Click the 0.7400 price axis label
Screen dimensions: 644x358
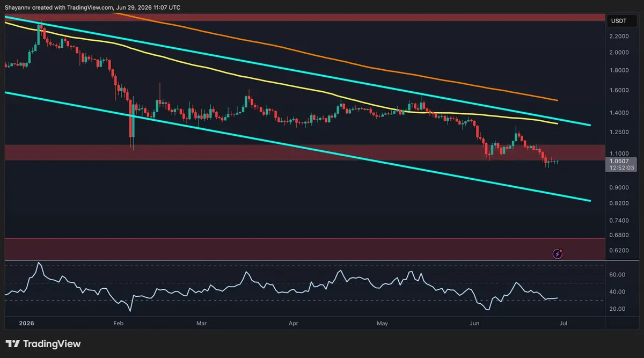[x=619, y=221]
